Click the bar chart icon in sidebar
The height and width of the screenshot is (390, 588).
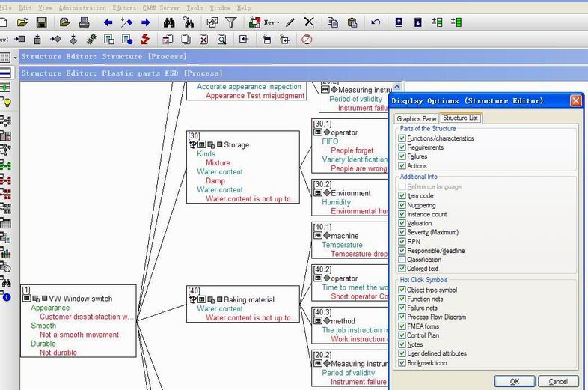[x=6, y=252]
